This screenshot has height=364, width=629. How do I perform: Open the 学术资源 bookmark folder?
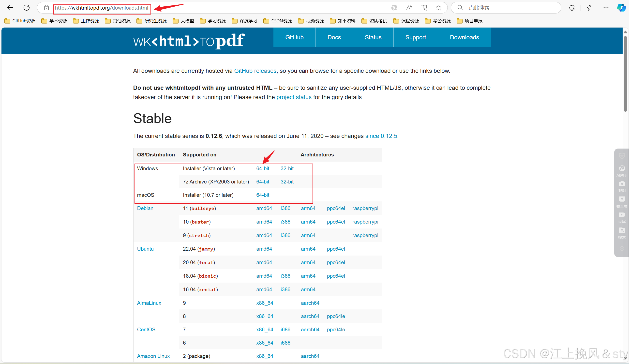pos(54,21)
